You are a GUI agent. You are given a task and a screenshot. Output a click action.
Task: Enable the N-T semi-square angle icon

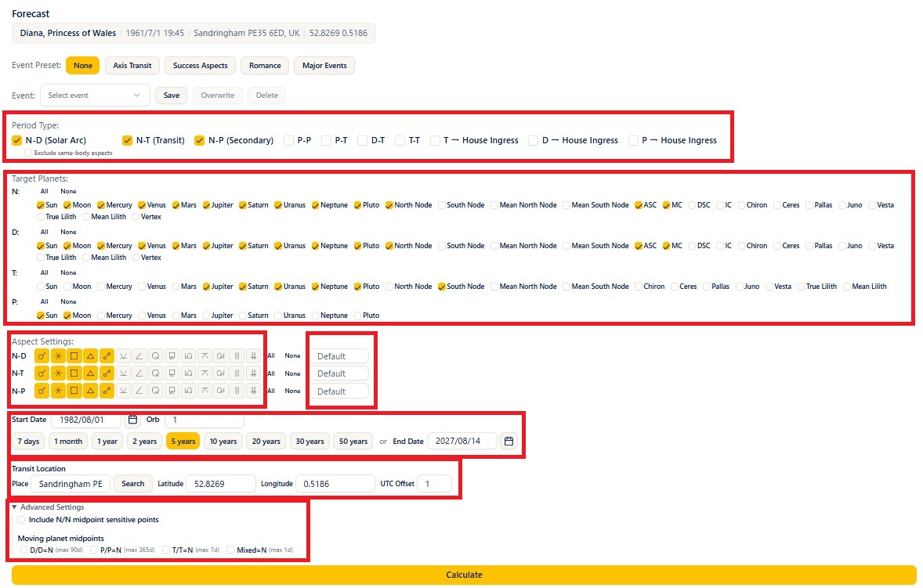(139, 373)
